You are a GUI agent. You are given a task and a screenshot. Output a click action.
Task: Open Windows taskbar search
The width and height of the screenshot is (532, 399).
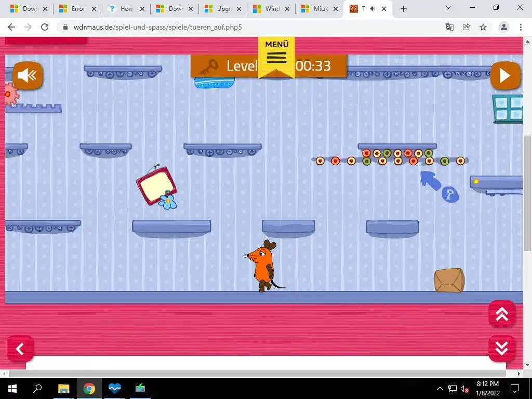click(x=37, y=389)
